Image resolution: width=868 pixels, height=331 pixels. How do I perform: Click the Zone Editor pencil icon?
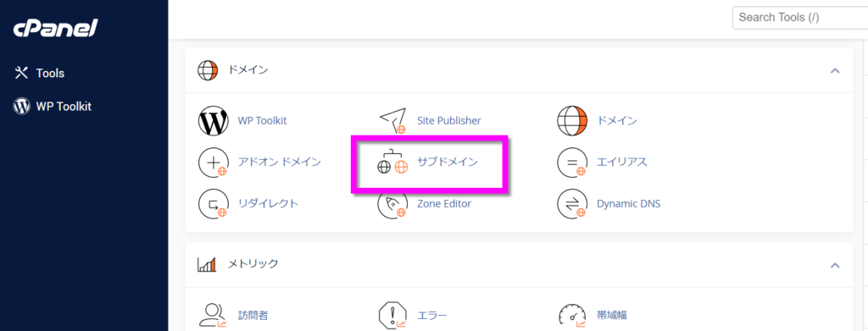[x=392, y=204]
